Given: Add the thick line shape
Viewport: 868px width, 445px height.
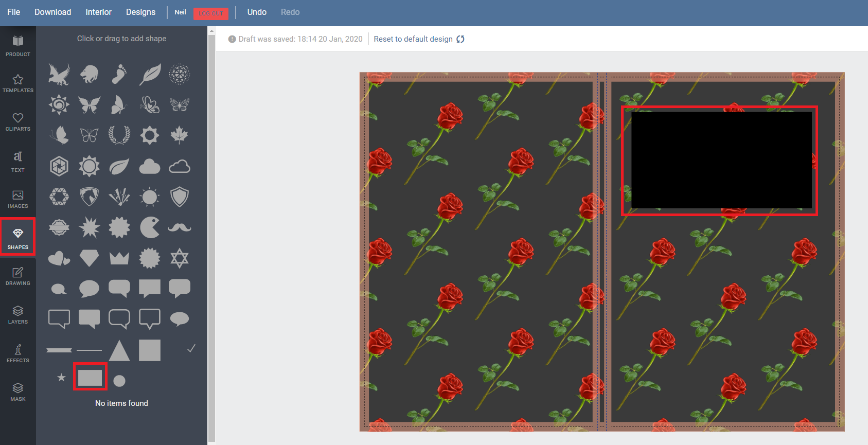Looking at the screenshot, I should 59,350.
